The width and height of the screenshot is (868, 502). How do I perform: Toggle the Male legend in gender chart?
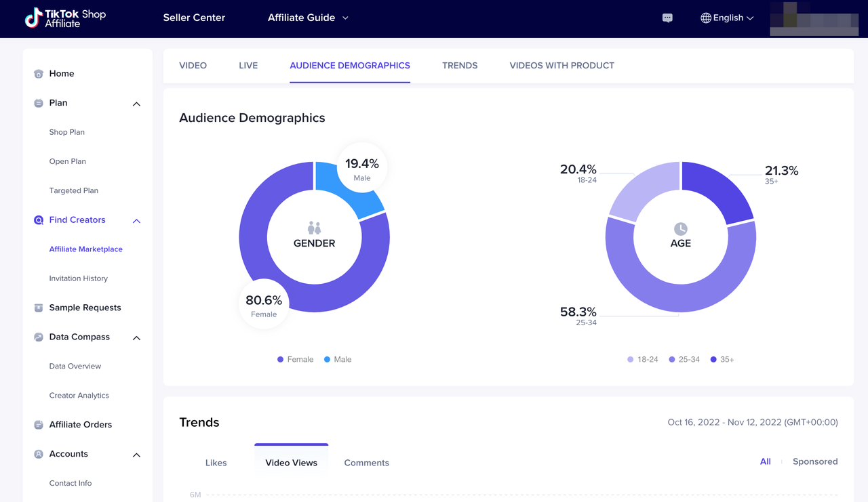338,360
